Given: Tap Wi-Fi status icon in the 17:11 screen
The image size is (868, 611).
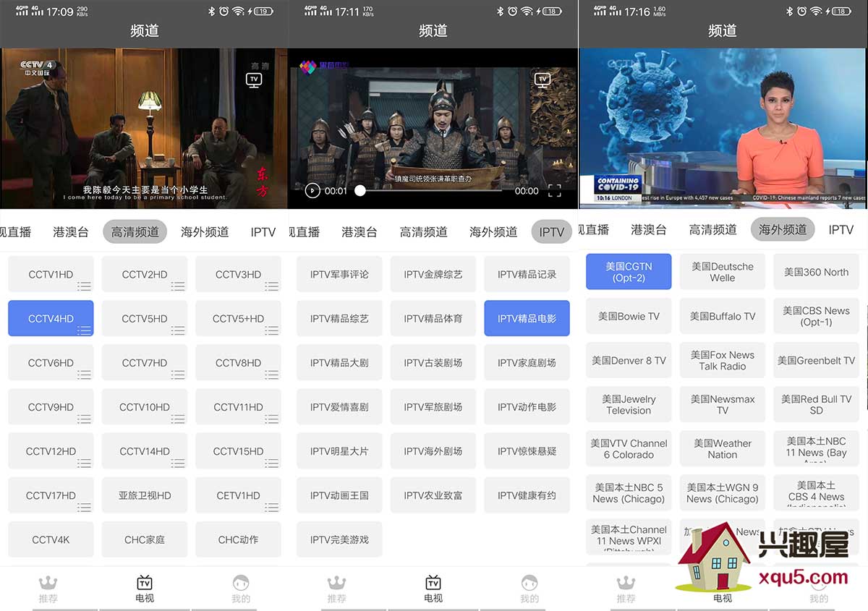Looking at the screenshot, I should pyautogui.click(x=527, y=11).
